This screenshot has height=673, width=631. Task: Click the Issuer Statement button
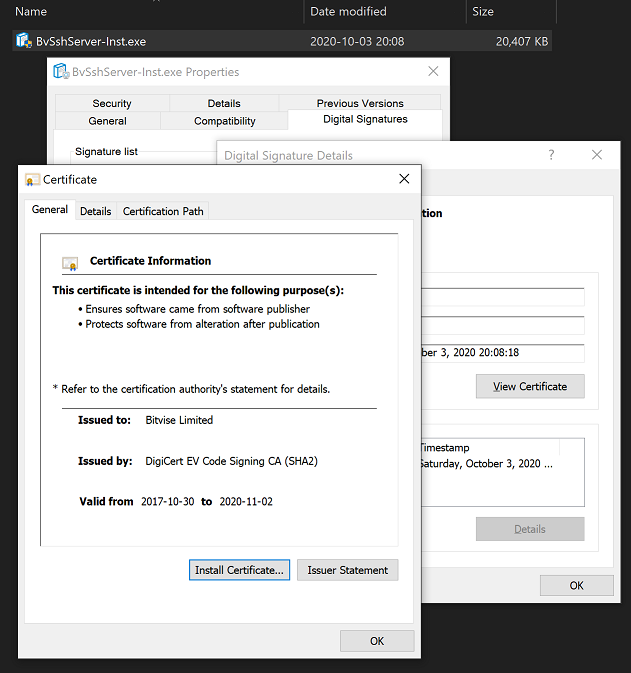point(347,570)
